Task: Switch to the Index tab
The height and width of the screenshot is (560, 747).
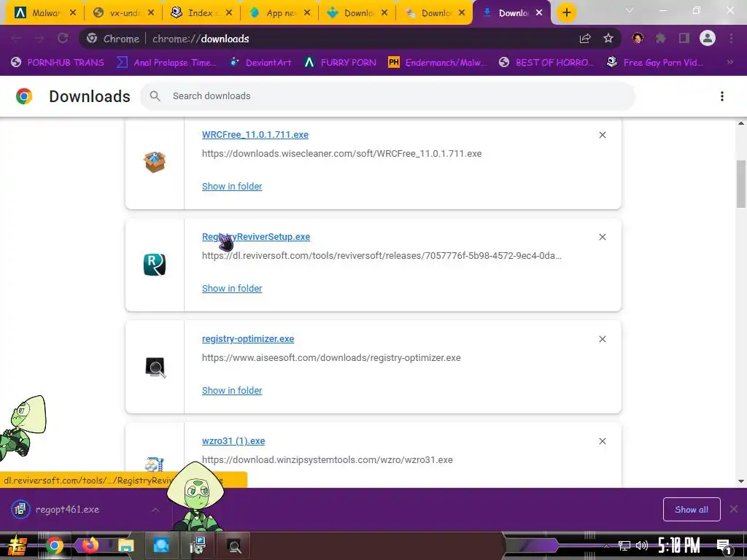Action: point(201,13)
